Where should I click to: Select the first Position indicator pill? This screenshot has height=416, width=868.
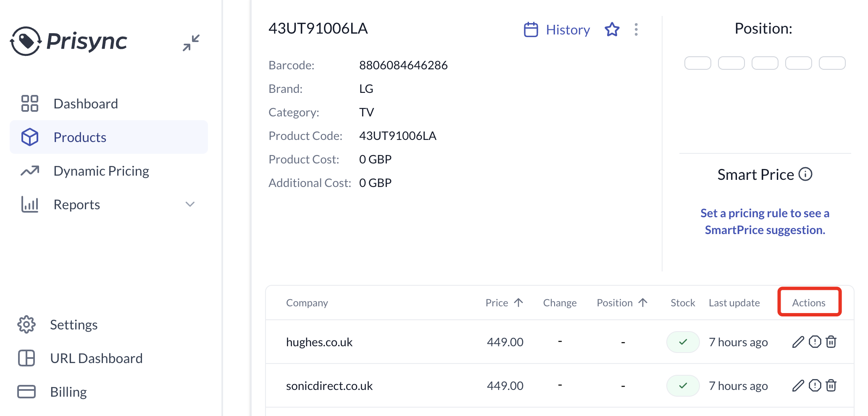tap(697, 63)
